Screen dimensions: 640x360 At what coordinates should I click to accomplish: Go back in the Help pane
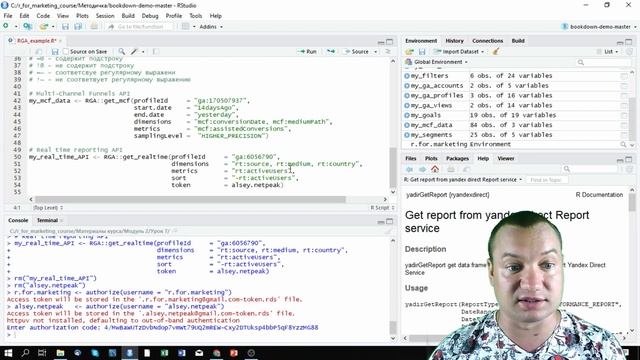tap(409, 169)
